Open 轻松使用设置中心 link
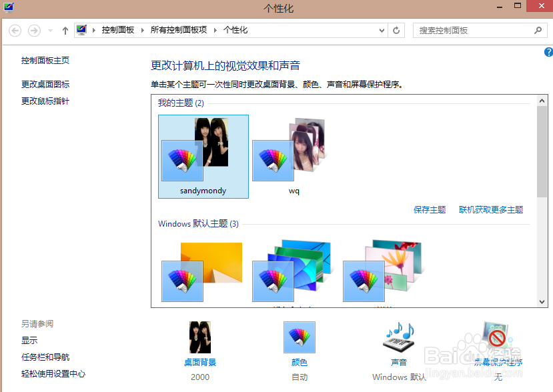 53,374
